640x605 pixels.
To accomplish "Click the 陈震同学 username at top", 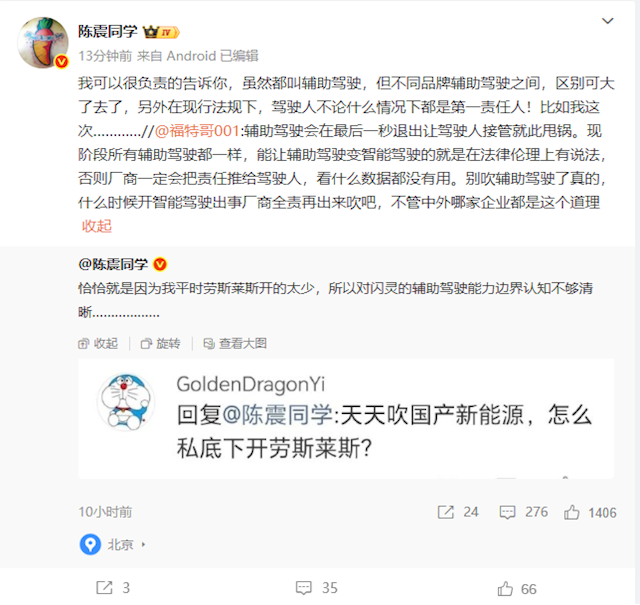I will pos(108,31).
